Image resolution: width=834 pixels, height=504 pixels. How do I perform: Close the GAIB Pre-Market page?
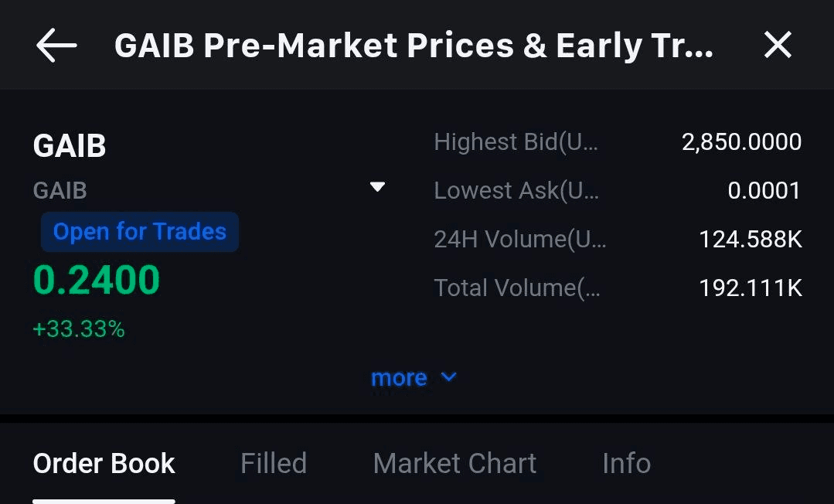click(x=778, y=46)
